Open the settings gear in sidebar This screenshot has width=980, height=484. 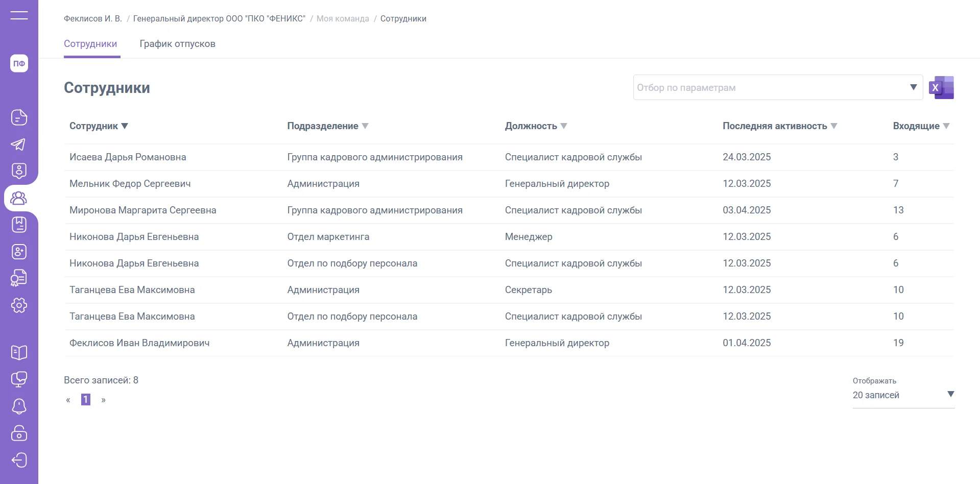[x=19, y=305]
